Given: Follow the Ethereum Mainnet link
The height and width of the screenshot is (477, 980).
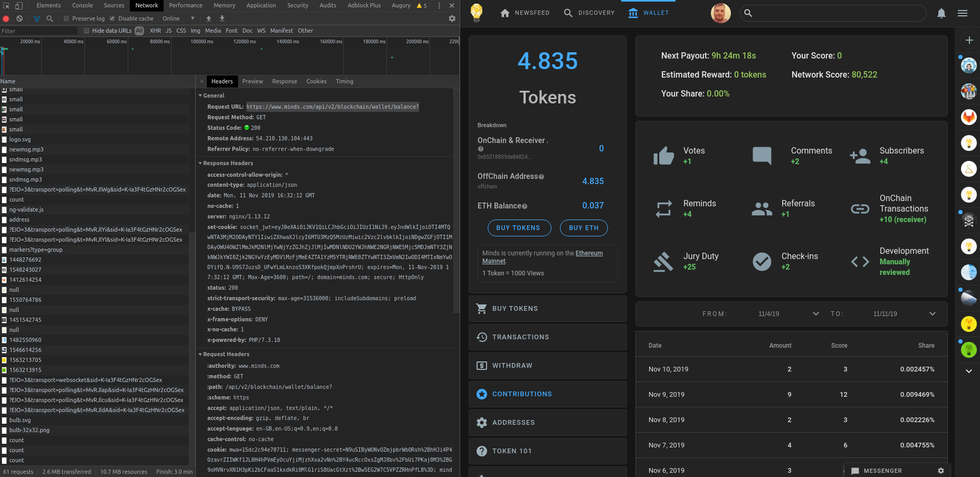Looking at the screenshot, I should pos(589,253).
